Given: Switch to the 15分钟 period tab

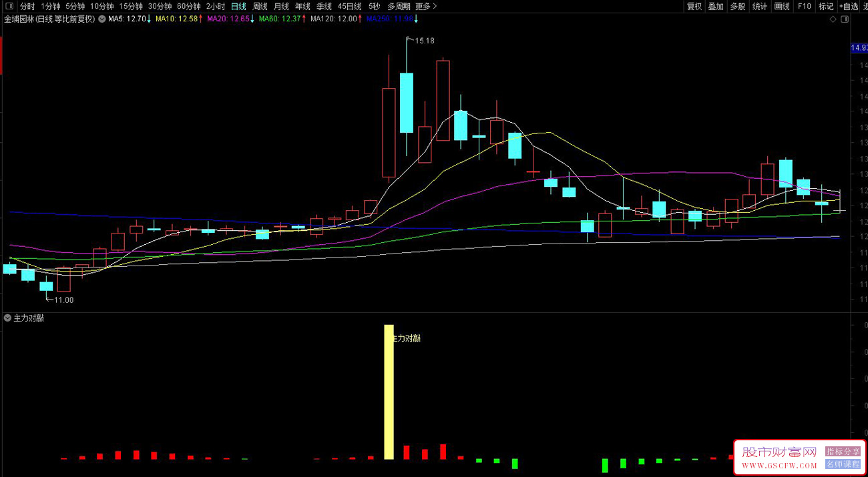Looking at the screenshot, I should click(x=131, y=6).
